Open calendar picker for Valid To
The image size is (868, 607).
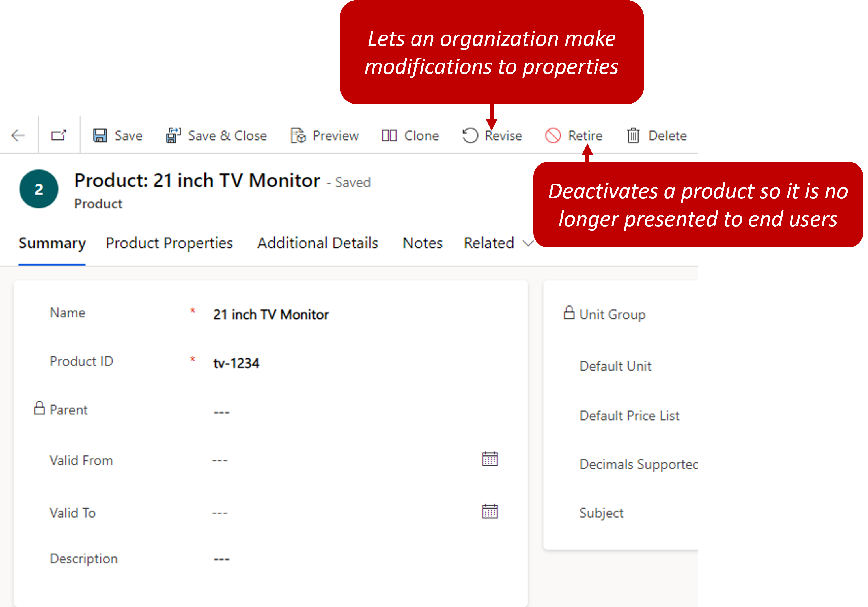click(x=490, y=512)
